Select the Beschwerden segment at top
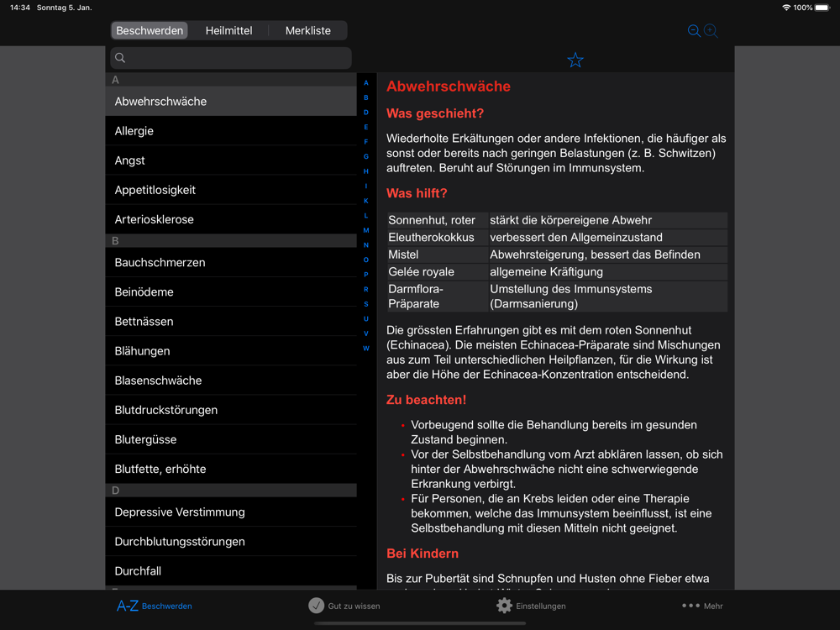Viewport: 840px width, 630px height. [150, 30]
